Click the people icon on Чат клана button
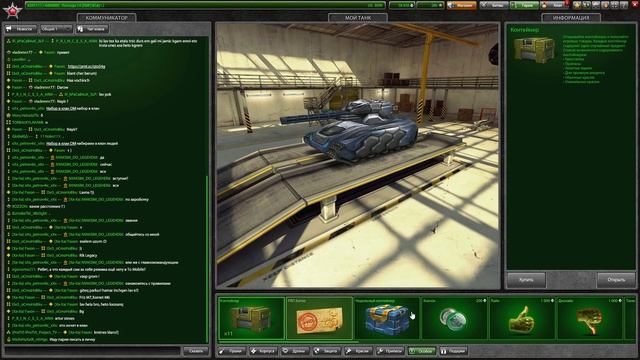Screen dimensions: 640x360 [80, 29]
